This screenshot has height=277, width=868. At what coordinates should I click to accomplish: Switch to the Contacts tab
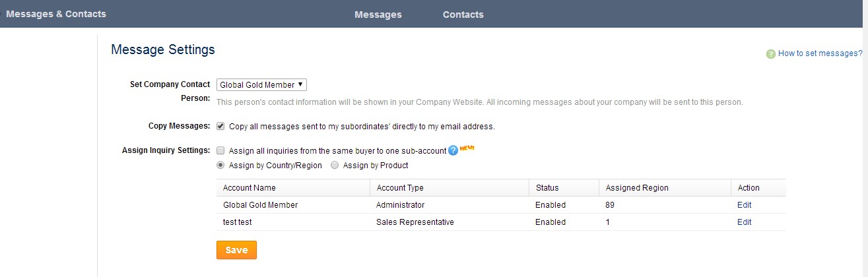point(463,15)
